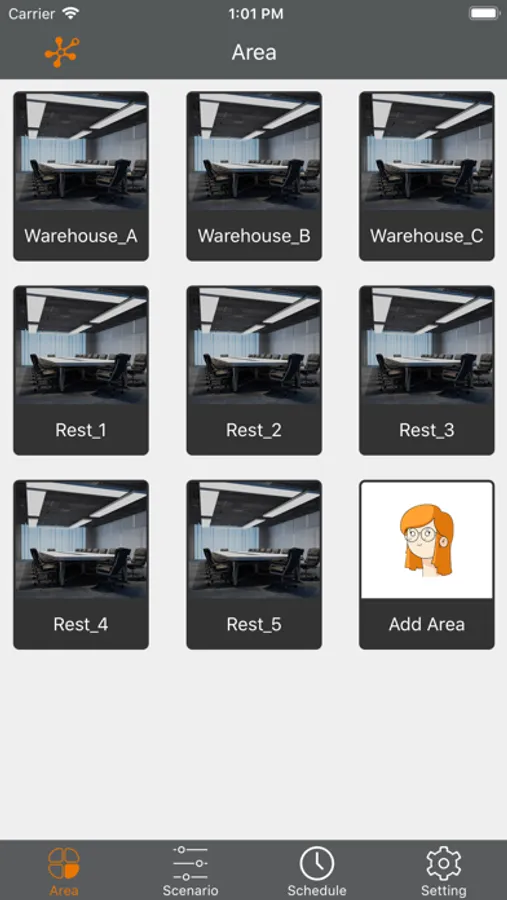
Task: Tap the Wi-Fi icon in the status bar
Action: point(71,13)
